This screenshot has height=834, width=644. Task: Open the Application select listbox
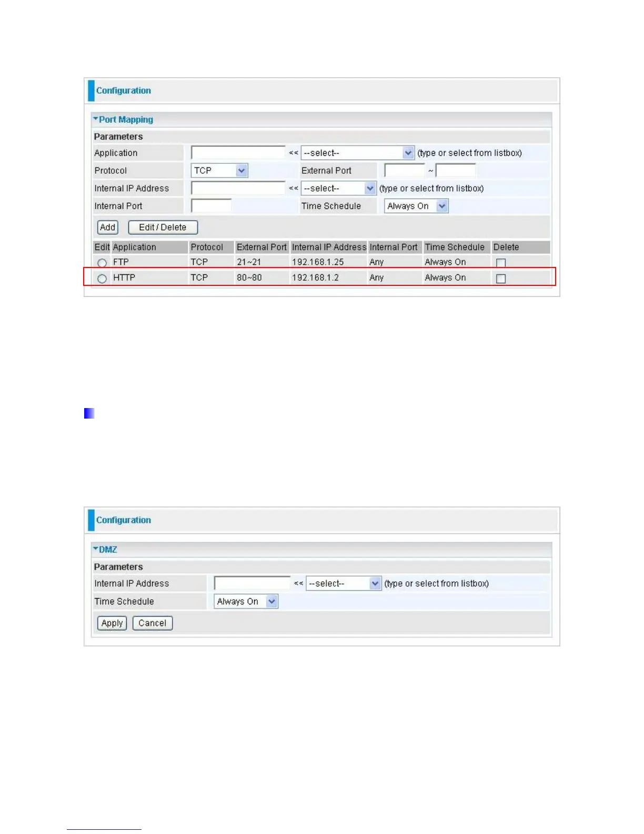(x=358, y=153)
